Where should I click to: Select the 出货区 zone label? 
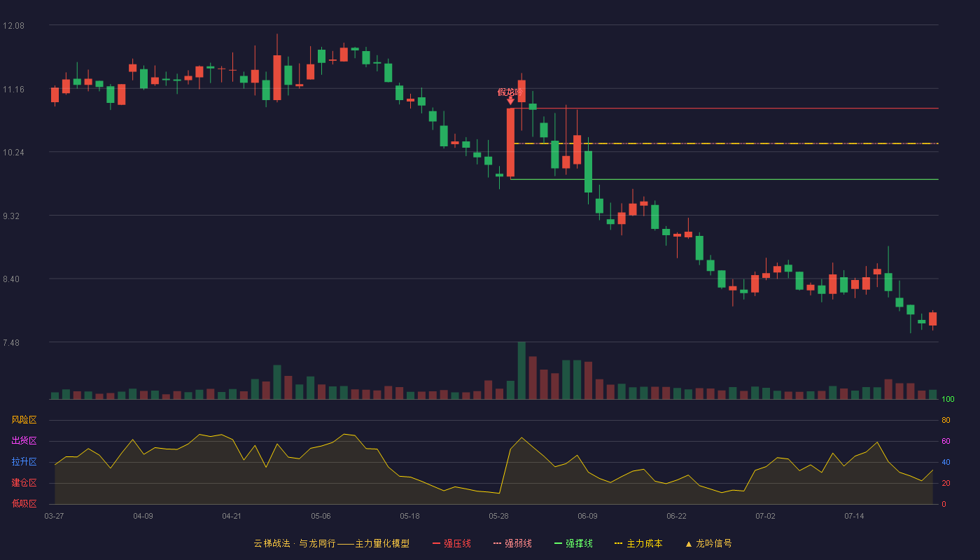[x=24, y=441]
